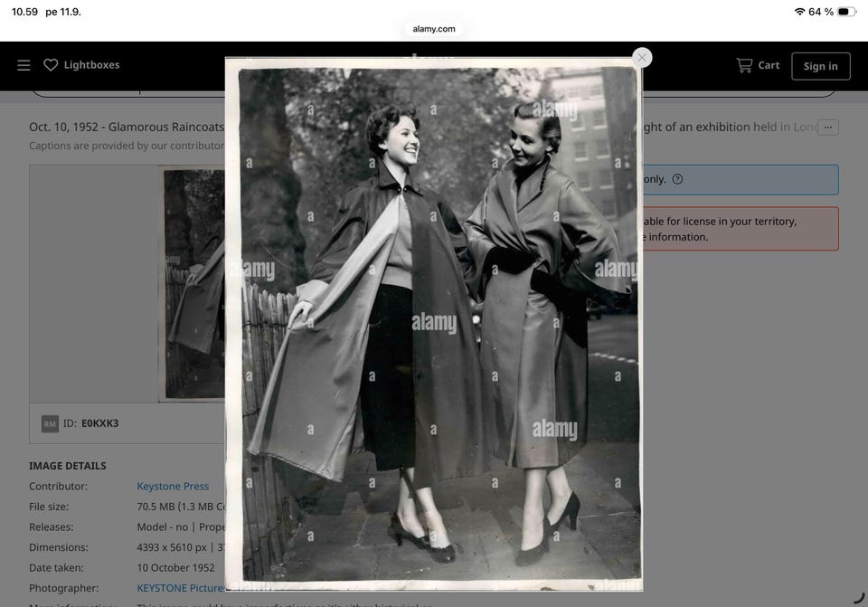Click the RM license badge
This screenshot has width=868, height=607.
click(50, 424)
